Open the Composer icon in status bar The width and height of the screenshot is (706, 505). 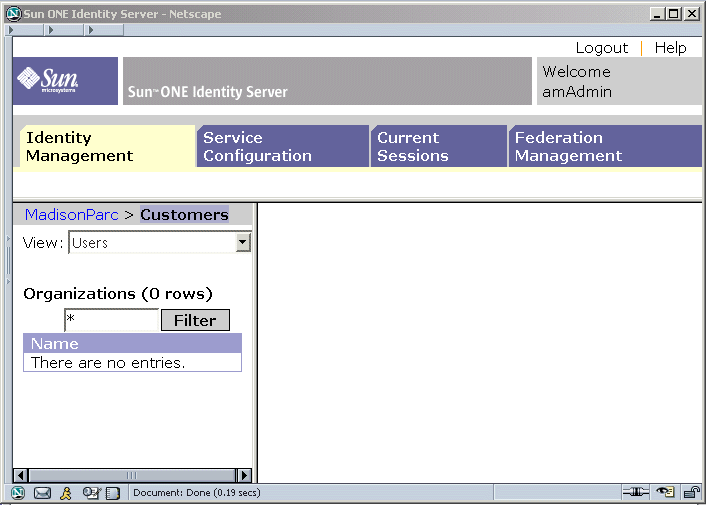click(x=92, y=493)
